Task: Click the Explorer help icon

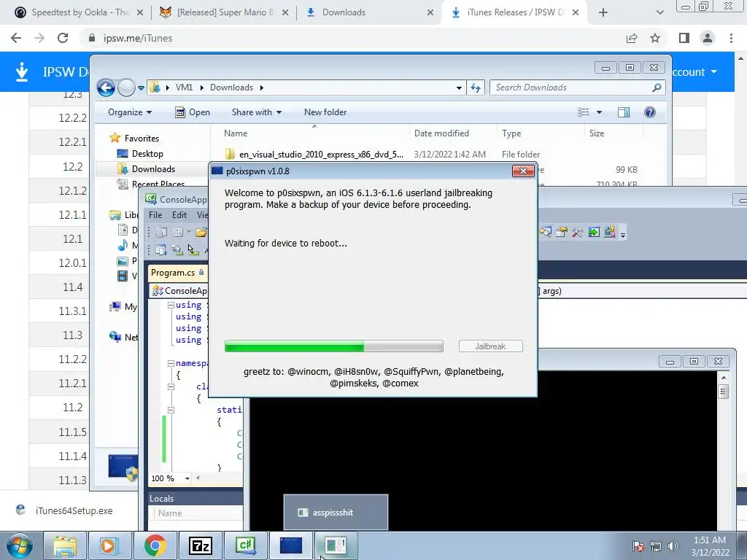Action: coord(650,112)
